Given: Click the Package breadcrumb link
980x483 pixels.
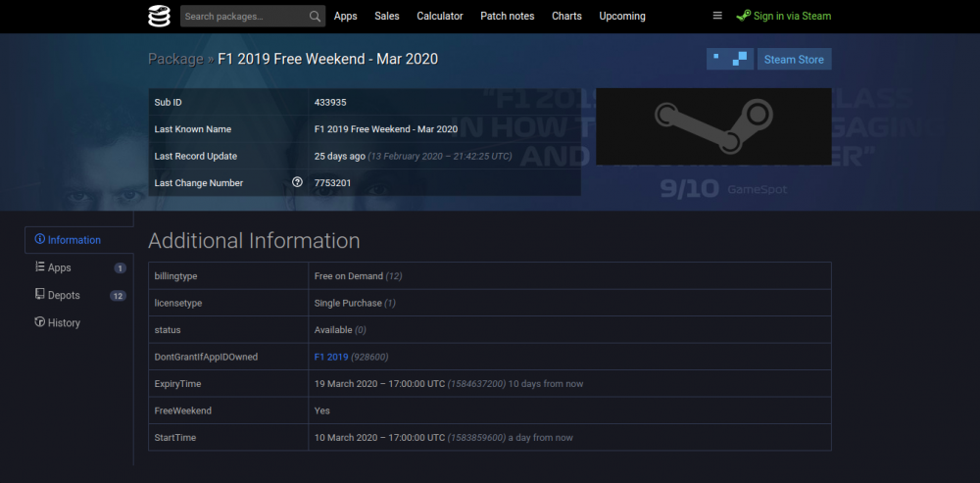Looking at the screenshot, I should click(175, 60).
